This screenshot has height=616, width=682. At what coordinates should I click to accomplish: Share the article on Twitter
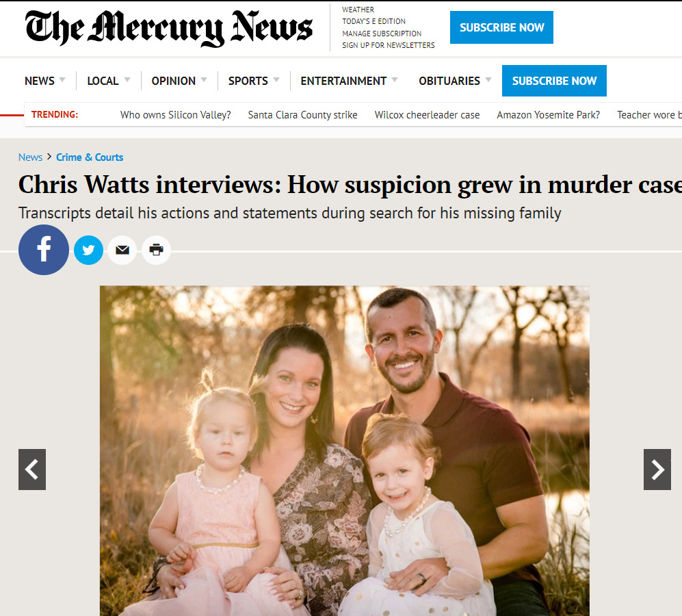tap(88, 250)
